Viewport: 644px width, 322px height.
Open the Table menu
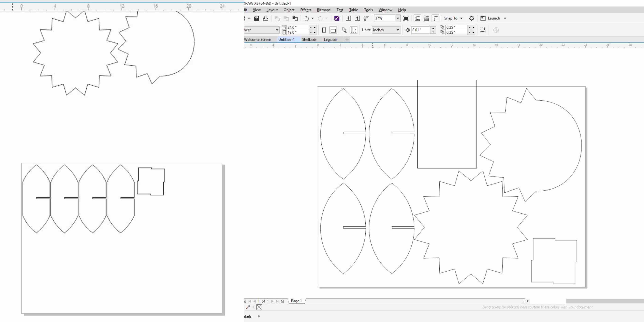coord(354,10)
